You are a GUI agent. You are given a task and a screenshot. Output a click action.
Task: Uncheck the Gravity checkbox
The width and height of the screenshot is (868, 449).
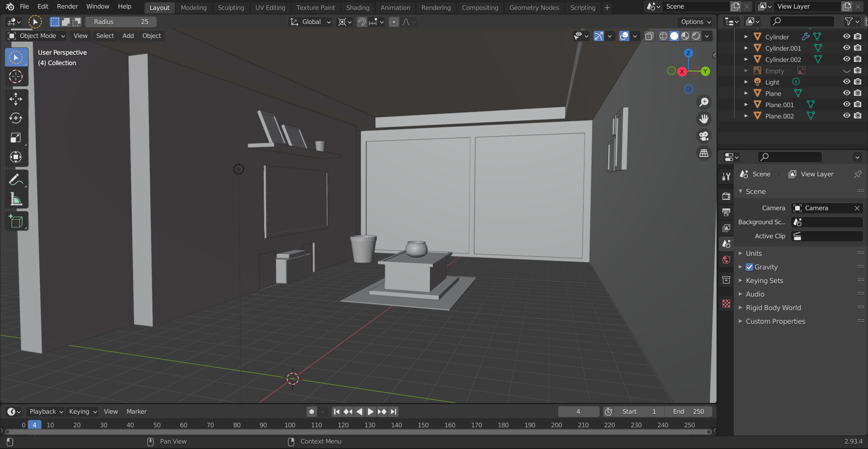tap(749, 267)
